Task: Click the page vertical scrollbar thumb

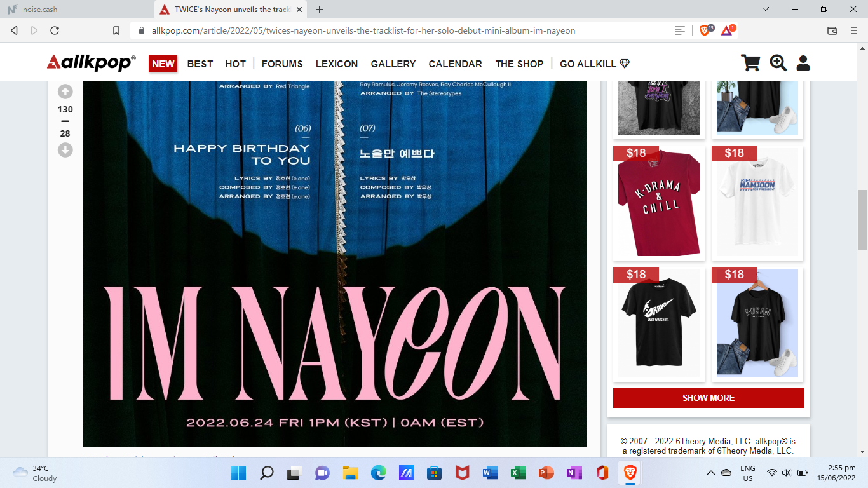Action: [862, 220]
